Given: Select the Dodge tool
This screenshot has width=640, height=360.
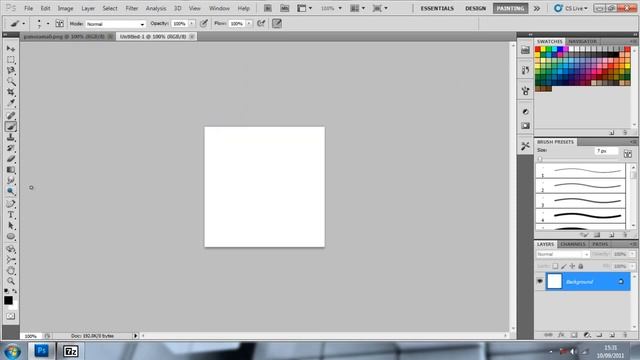Looking at the screenshot, I should coord(11,191).
